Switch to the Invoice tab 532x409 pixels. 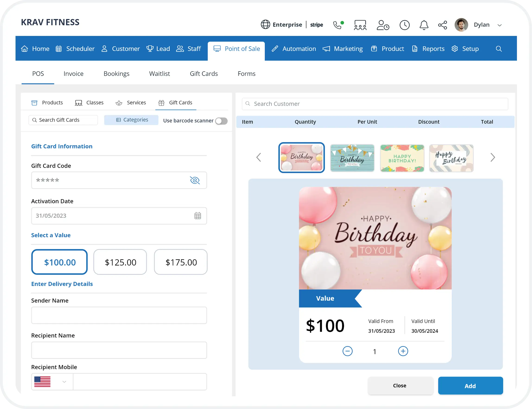73,73
